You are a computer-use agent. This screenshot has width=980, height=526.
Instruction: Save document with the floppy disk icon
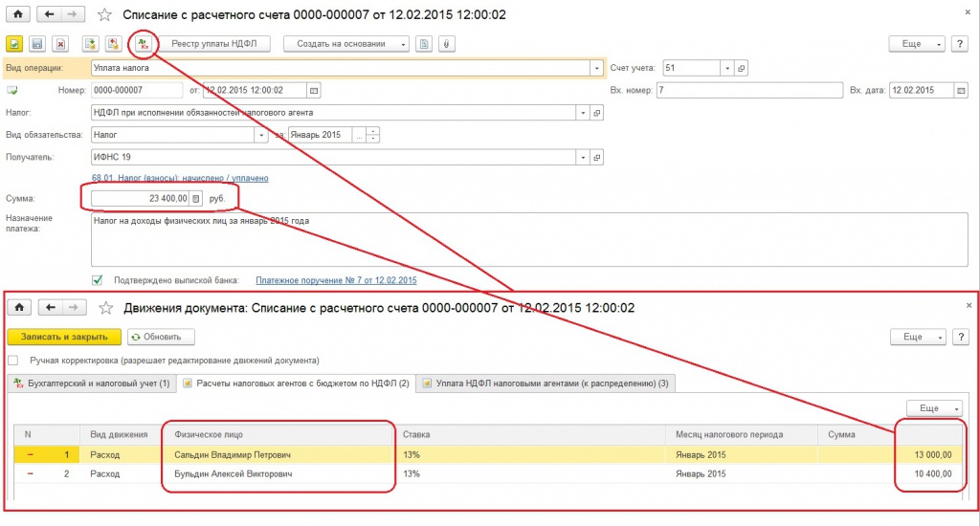tap(37, 44)
